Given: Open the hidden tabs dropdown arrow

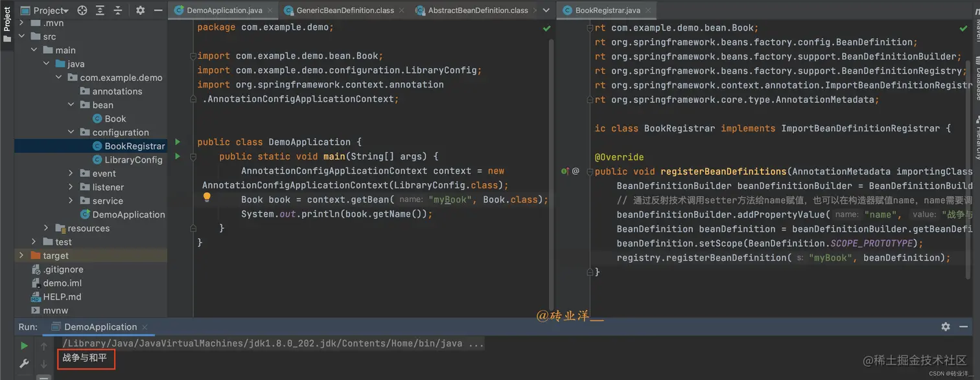Looking at the screenshot, I should point(546,10).
